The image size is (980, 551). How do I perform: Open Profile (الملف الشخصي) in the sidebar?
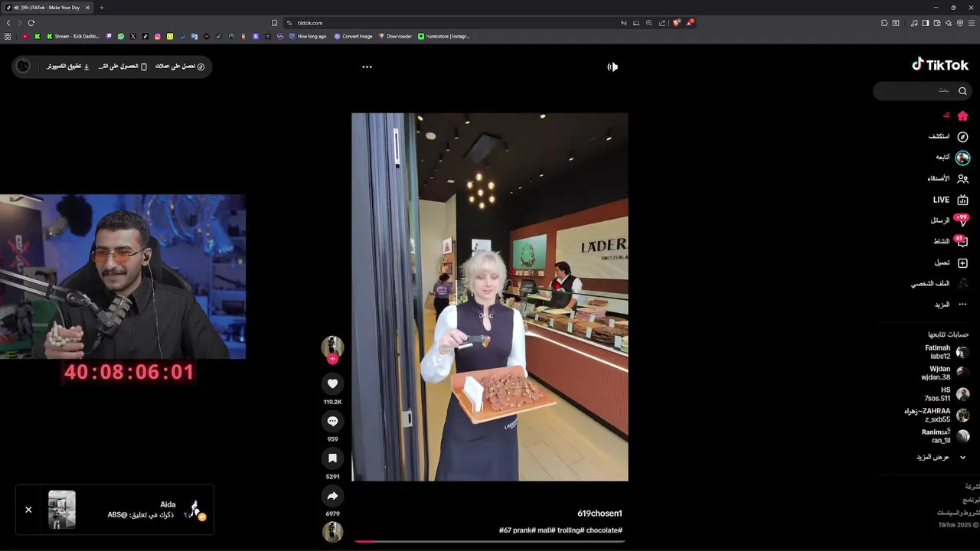939,283
